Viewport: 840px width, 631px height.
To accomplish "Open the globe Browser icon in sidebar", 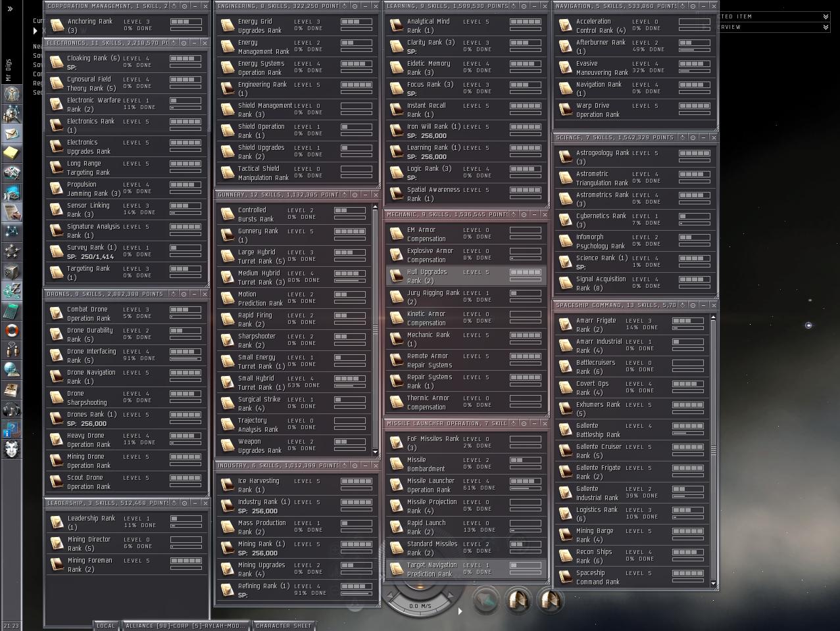I will pyautogui.click(x=12, y=370).
